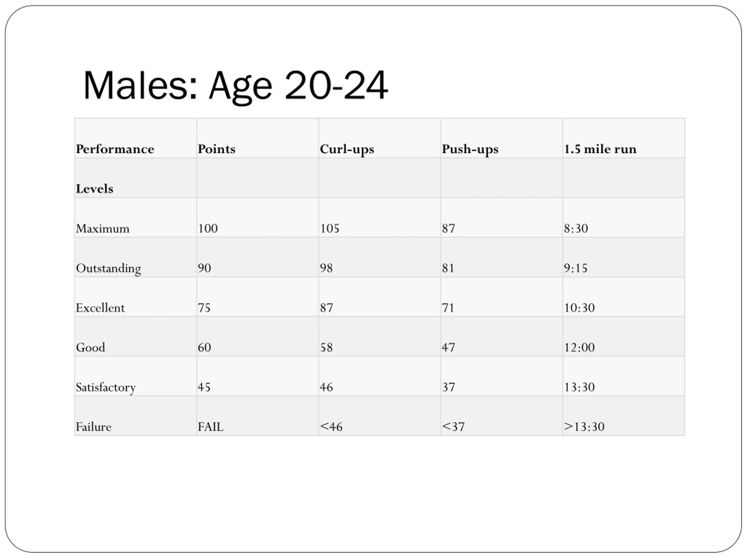Screen dimensions: 747x560
Task: Click the >13:30 run time cell
Action: (584, 427)
